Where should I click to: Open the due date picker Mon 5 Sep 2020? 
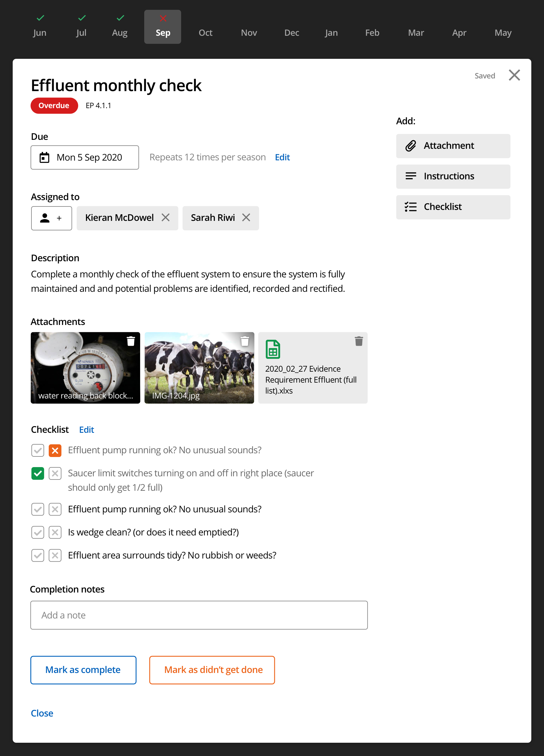(85, 157)
